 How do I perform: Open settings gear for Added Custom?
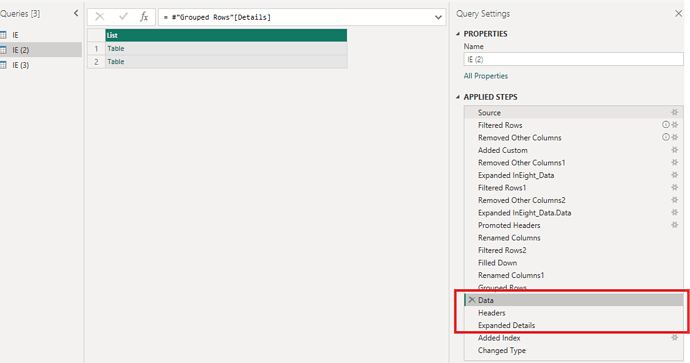coord(675,150)
